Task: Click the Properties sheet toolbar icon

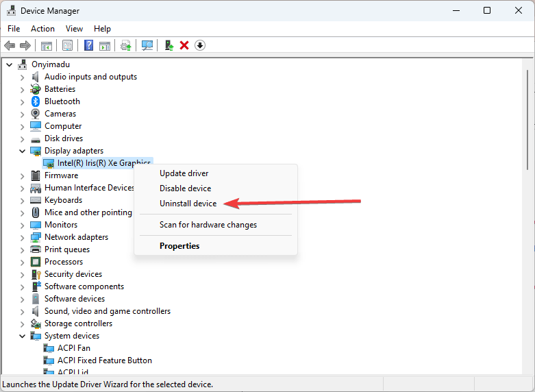Action: coord(67,45)
